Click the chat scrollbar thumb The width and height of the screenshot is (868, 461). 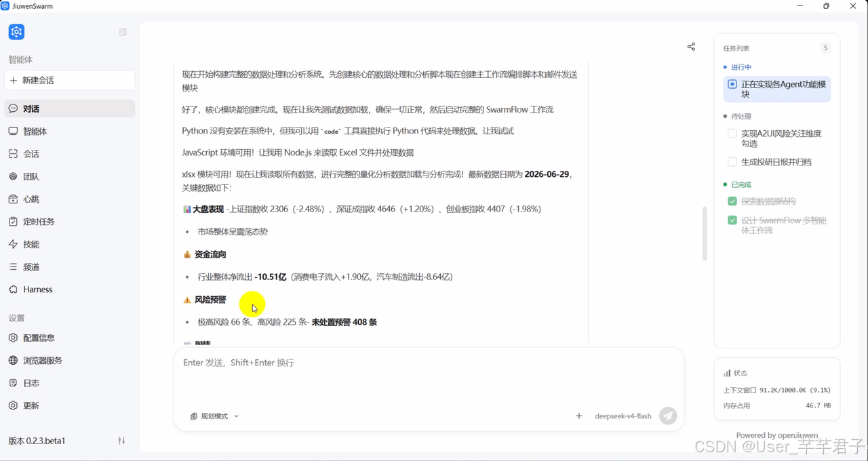tap(705, 234)
